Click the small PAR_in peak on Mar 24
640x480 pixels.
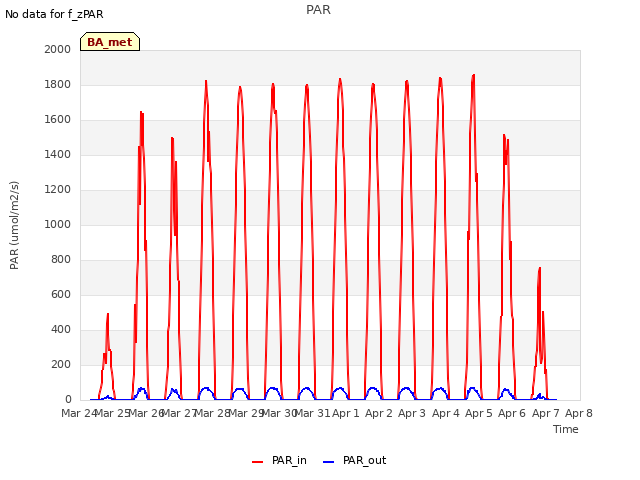108,314
